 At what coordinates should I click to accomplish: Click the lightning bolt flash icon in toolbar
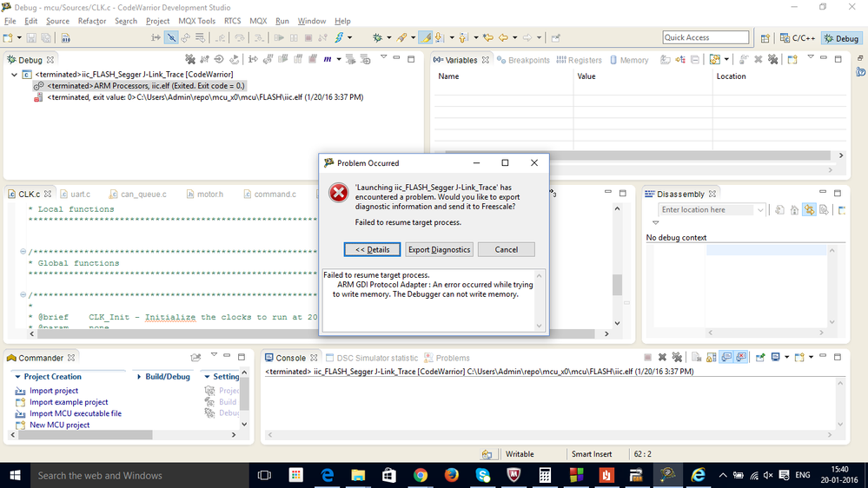[339, 37]
